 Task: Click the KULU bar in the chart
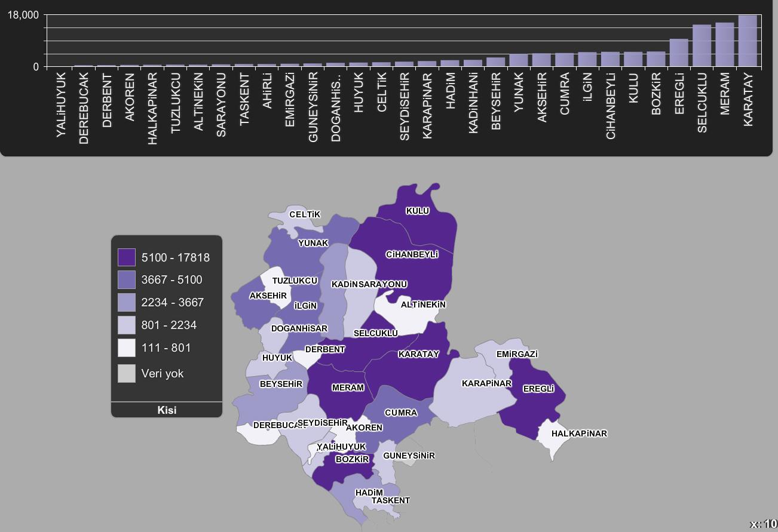tap(633, 59)
